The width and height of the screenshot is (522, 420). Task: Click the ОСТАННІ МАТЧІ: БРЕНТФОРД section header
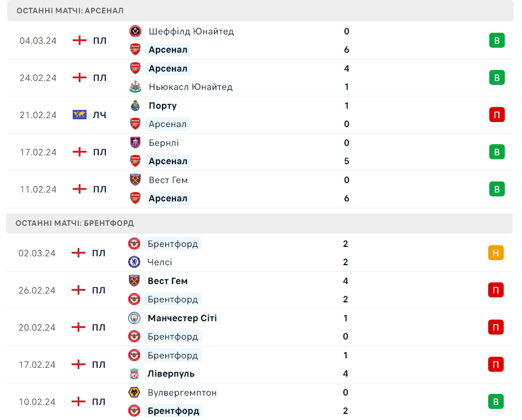[x=74, y=223]
